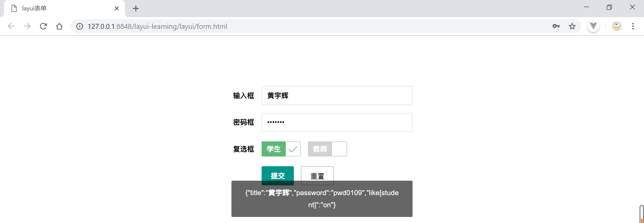Click the URL address bar
The height and width of the screenshot is (223, 644).
(302, 26)
